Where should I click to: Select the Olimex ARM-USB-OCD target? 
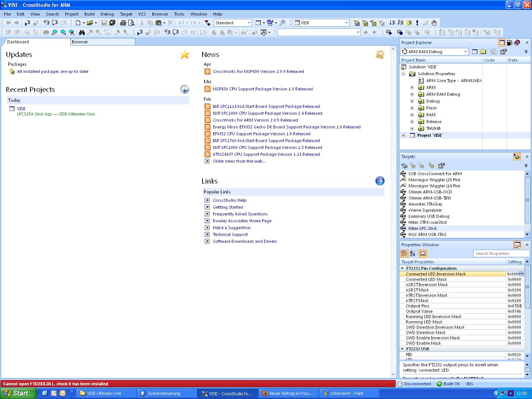click(430, 192)
